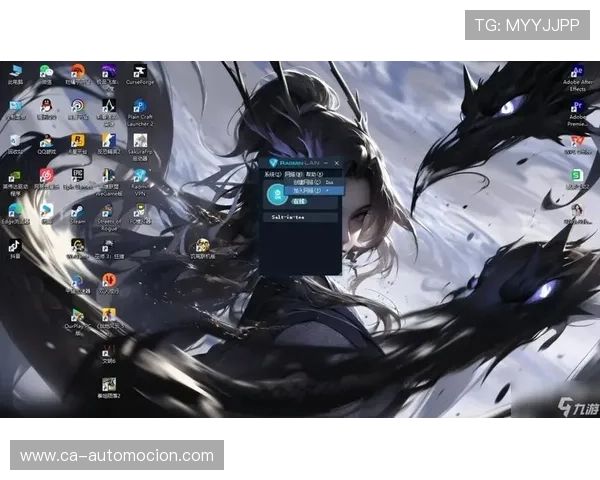This screenshot has height=480, width=600.
Task: Open the Epic Games launcher icon
Action: pos(78,179)
